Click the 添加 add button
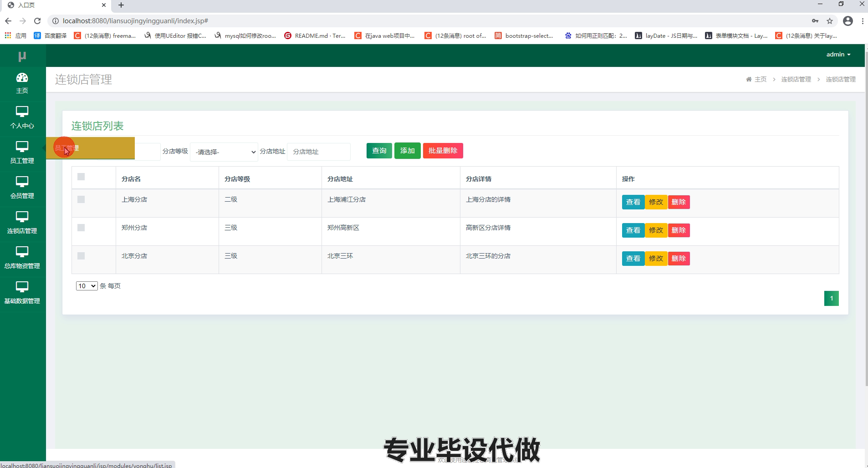 click(407, 151)
